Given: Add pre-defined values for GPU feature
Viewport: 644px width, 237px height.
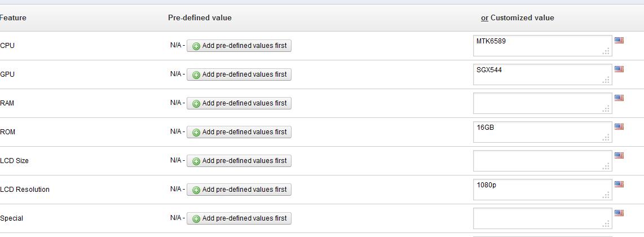Looking at the screenshot, I should 239,74.
